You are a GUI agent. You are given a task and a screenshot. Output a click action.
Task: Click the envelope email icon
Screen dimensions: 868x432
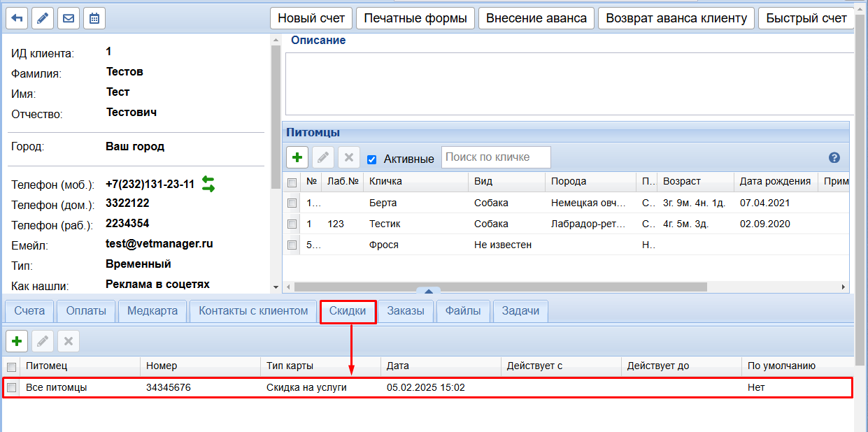tap(69, 18)
